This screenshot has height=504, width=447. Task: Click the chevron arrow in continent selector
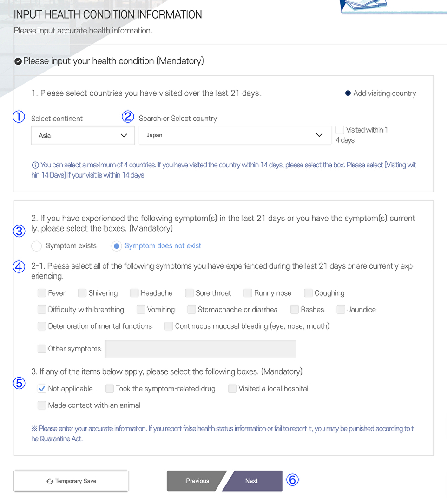(x=124, y=135)
